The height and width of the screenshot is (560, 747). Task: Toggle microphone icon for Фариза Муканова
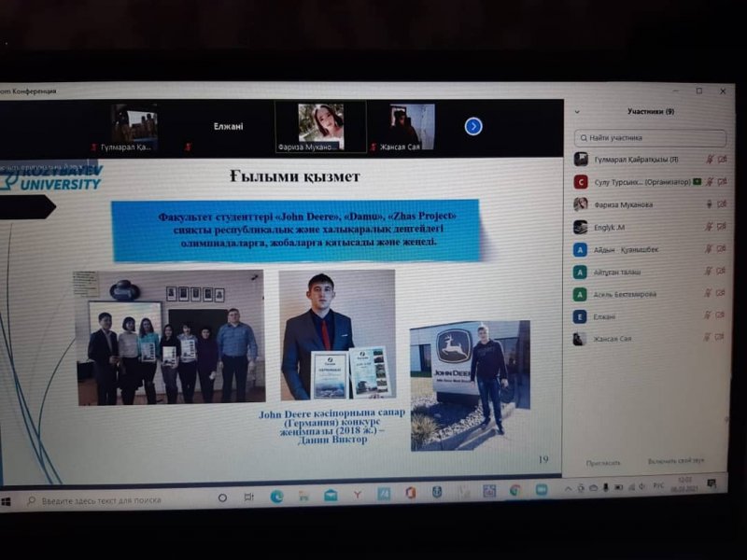(x=709, y=204)
